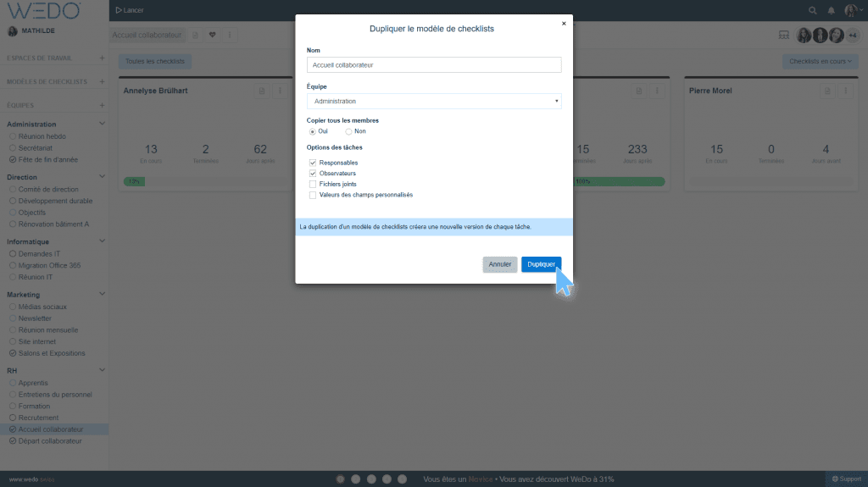Click the Nom text field
The height and width of the screenshot is (487, 868).
pyautogui.click(x=434, y=64)
